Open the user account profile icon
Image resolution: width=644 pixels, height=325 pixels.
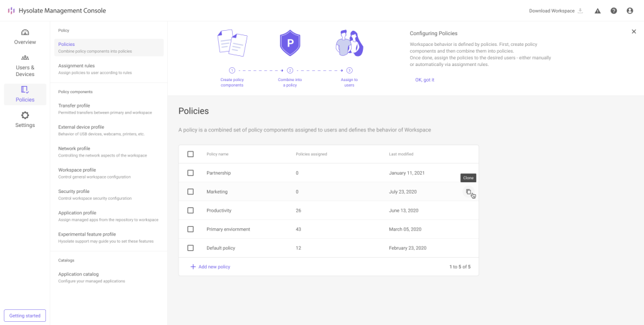point(630,11)
